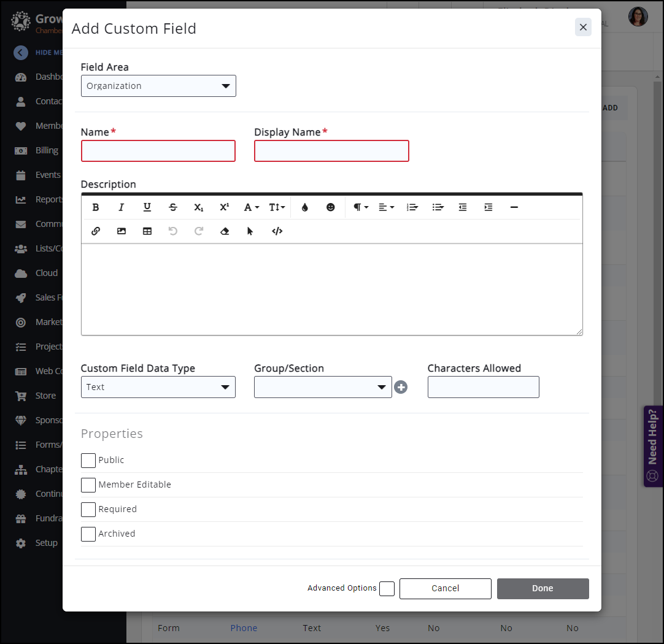Click inside the Description text area
Viewport: 664px width, 644px height.
pyautogui.click(x=331, y=289)
